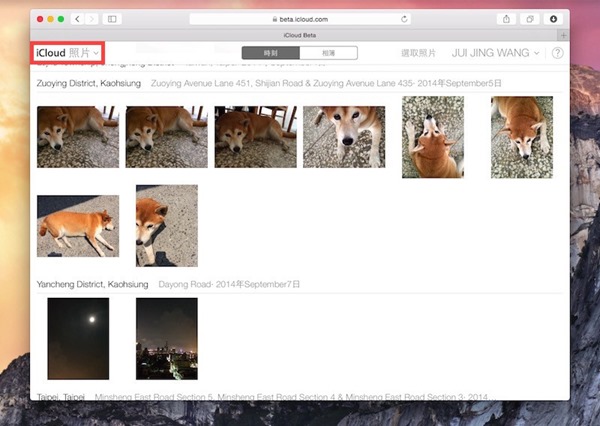Click the Zuoying District, Kaohsiung heading
Image resolution: width=600 pixels, height=426 pixels.
87,85
